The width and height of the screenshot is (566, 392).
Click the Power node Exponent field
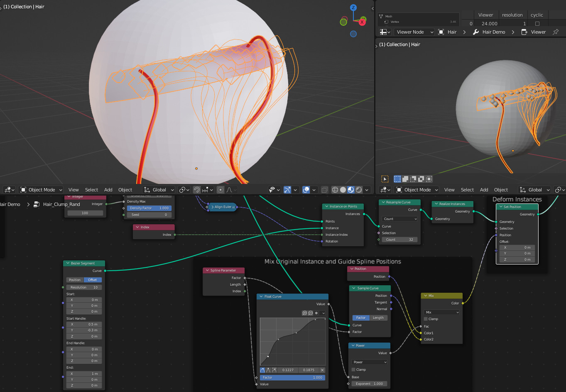click(370, 384)
